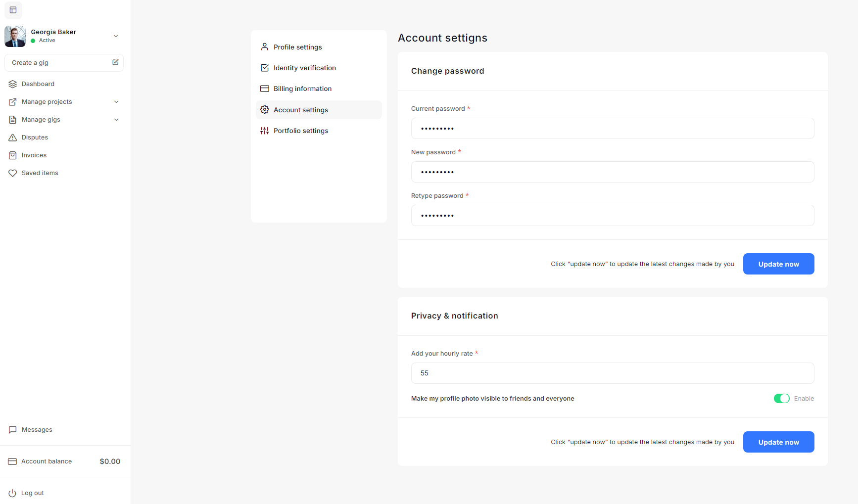Click the Invoices bag icon
Viewport: 858px width, 504px height.
coord(13,155)
